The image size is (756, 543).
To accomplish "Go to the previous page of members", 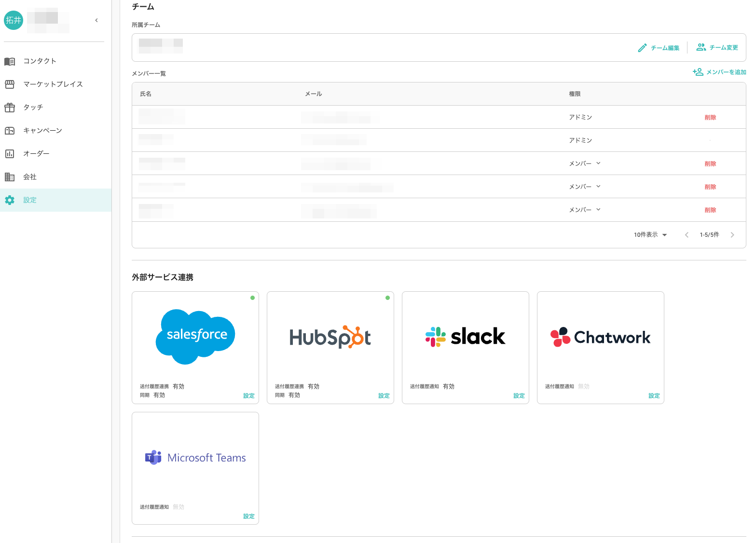I will pyautogui.click(x=687, y=235).
